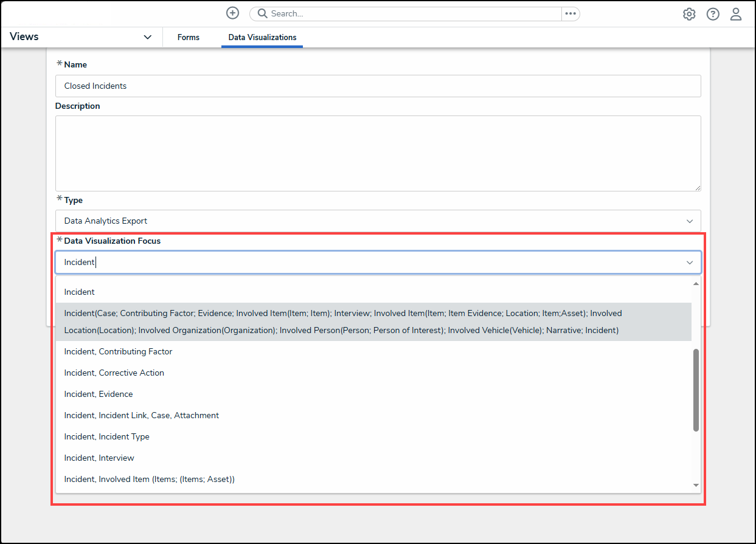Click scroll down arrow in options list
The width and height of the screenshot is (756, 544).
coord(696,485)
